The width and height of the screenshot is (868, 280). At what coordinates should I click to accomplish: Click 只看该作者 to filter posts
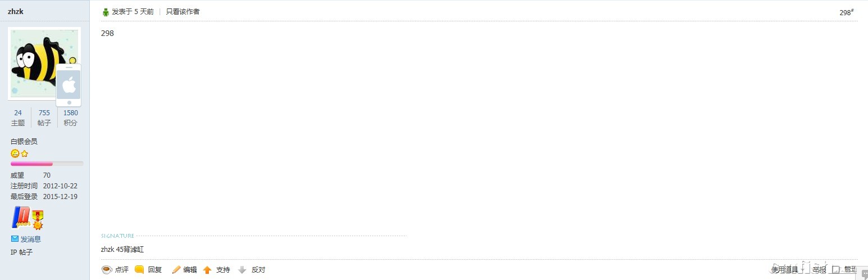[x=182, y=12]
